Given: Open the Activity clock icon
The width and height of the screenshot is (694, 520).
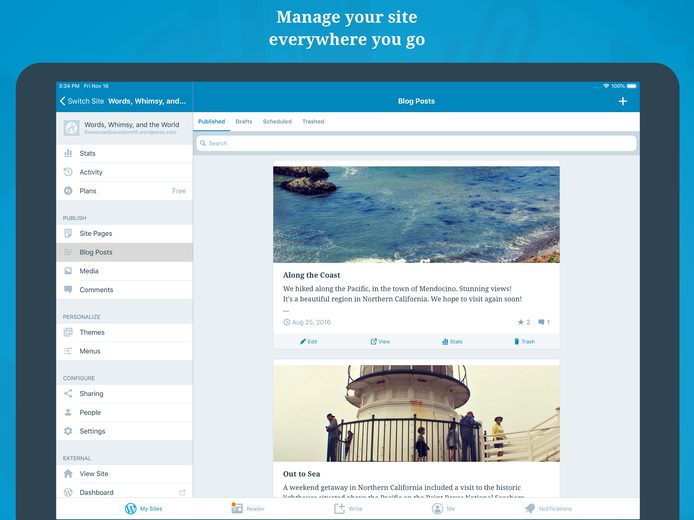Looking at the screenshot, I should coord(68,172).
